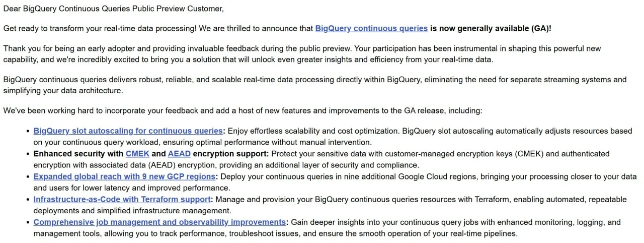Click the bullet before slot autoscaling item
Screen dimensions: 644x243
pos(28,131)
